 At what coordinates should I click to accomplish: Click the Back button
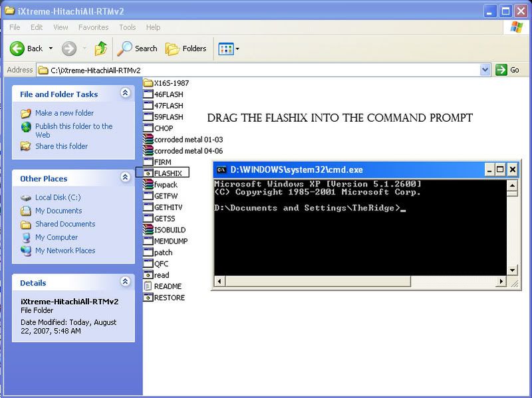click(x=27, y=49)
